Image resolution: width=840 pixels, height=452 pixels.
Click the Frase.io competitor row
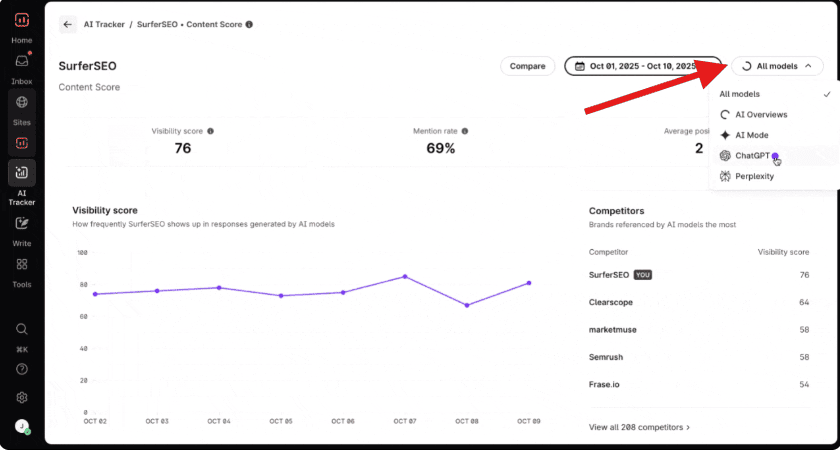tap(699, 385)
